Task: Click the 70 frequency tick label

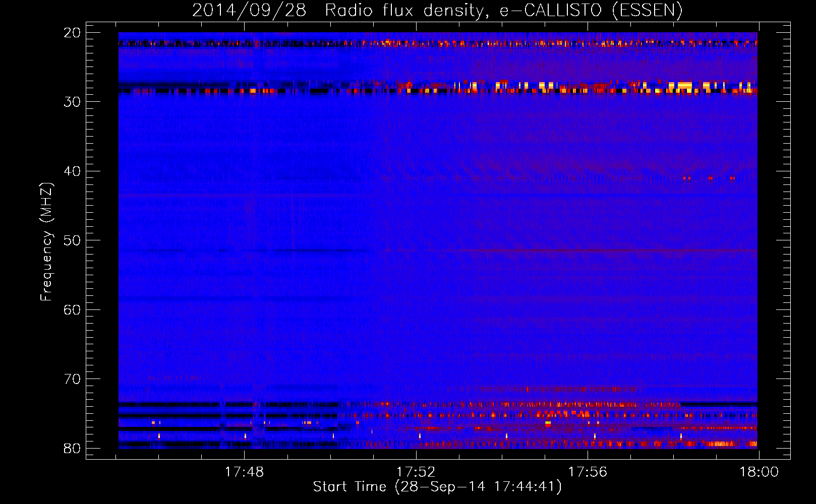Action: 73,379
